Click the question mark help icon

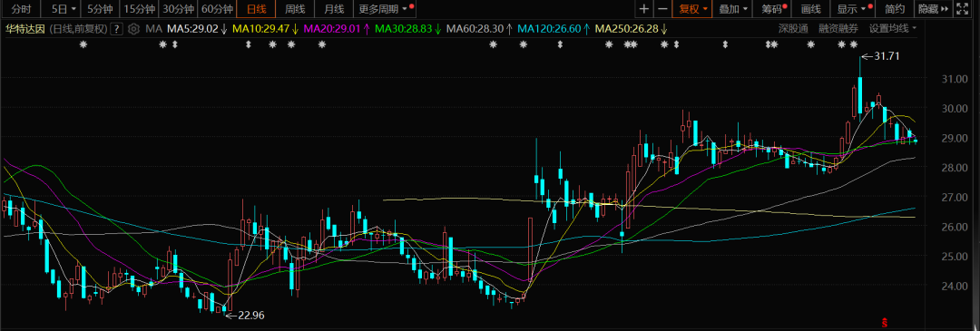click(x=115, y=29)
